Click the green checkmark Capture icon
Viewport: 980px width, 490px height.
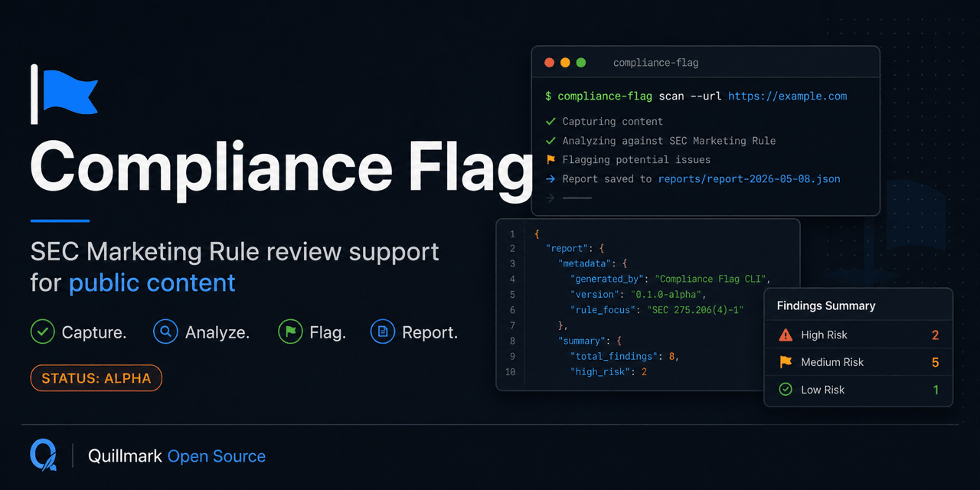click(43, 332)
